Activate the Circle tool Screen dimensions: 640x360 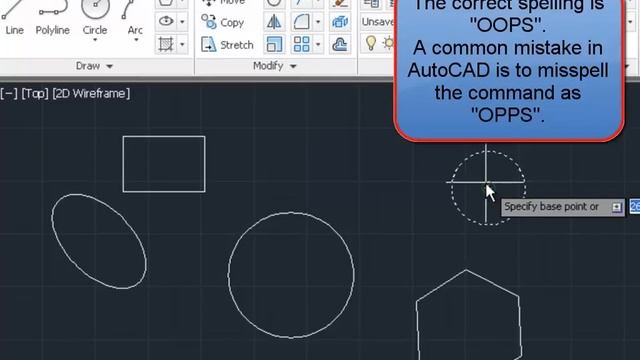pos(95,16)
